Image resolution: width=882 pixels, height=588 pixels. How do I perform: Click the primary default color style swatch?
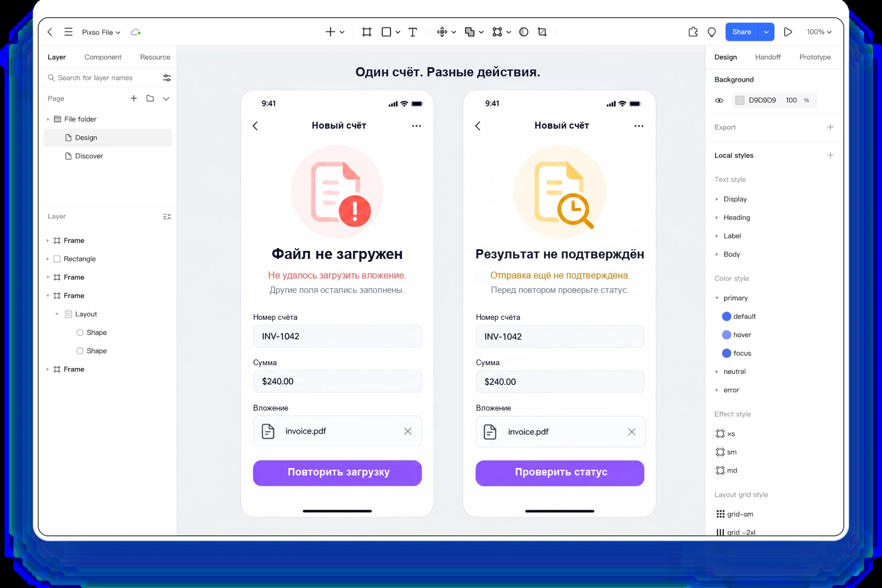[726, 316]
